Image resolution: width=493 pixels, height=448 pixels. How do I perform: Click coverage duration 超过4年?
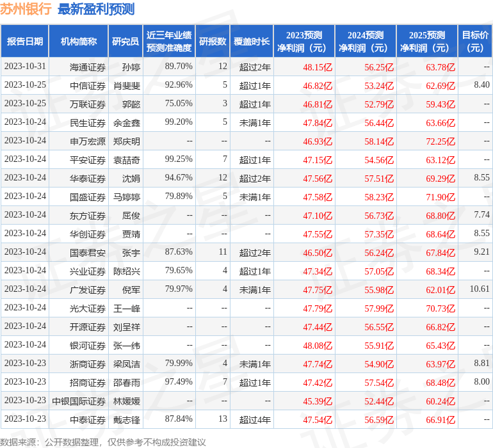pos(255,420)
